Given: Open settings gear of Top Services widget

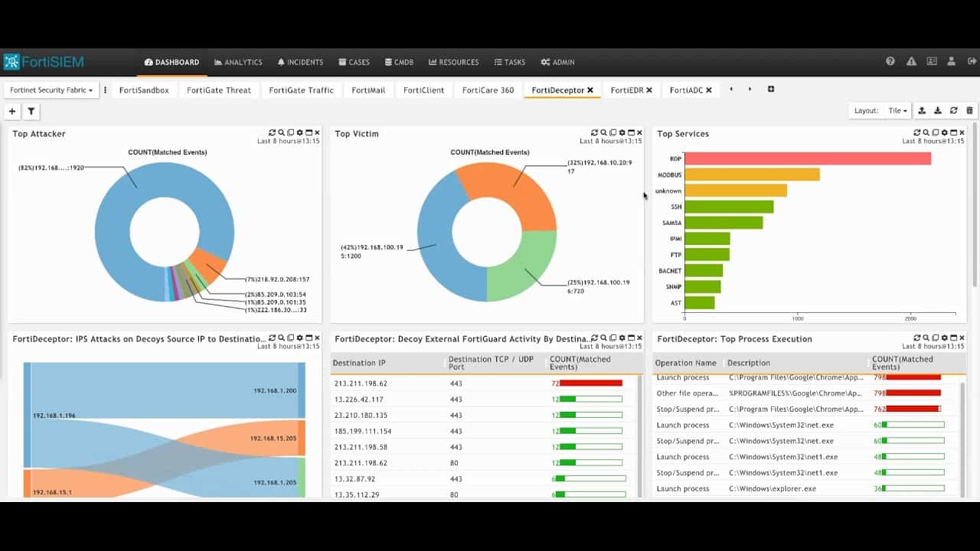Looking at the screenshot, I should pos(944,133).
